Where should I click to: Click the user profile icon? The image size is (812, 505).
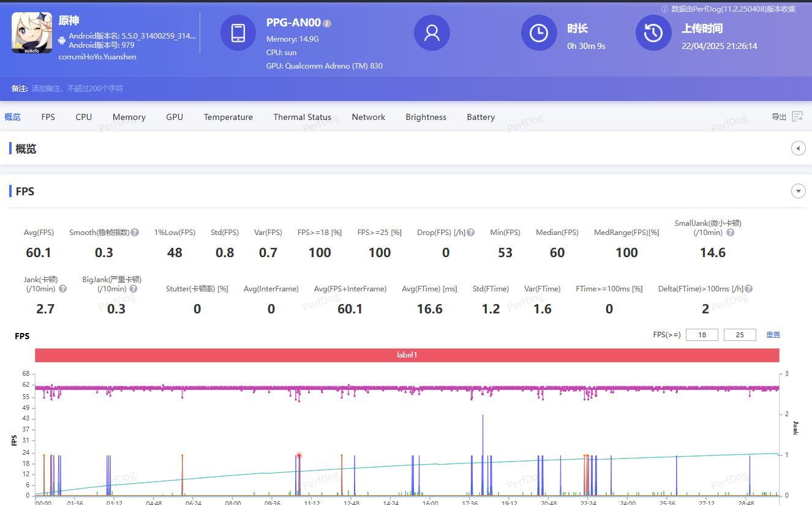click(x=432, y=32)
